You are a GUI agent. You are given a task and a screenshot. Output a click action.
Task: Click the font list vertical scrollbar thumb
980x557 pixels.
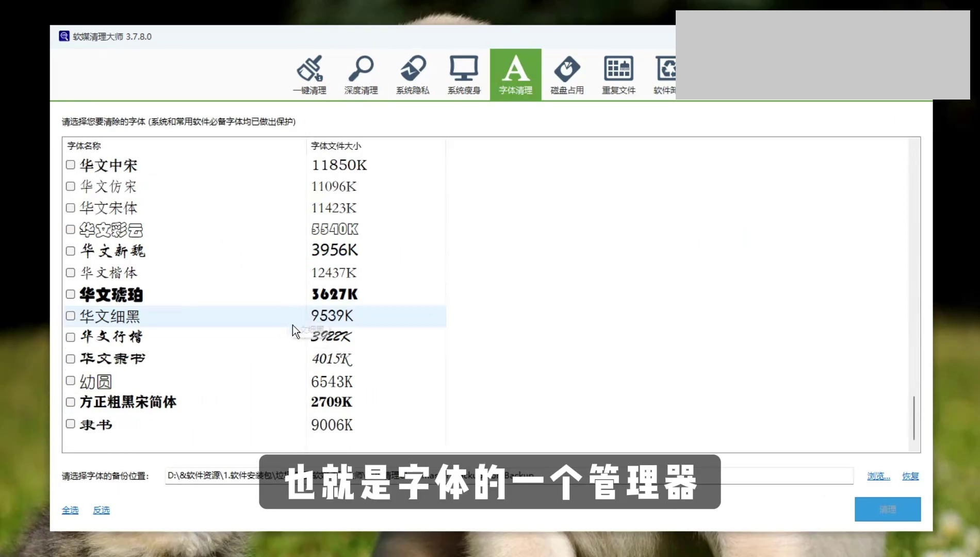click(914, 418)
